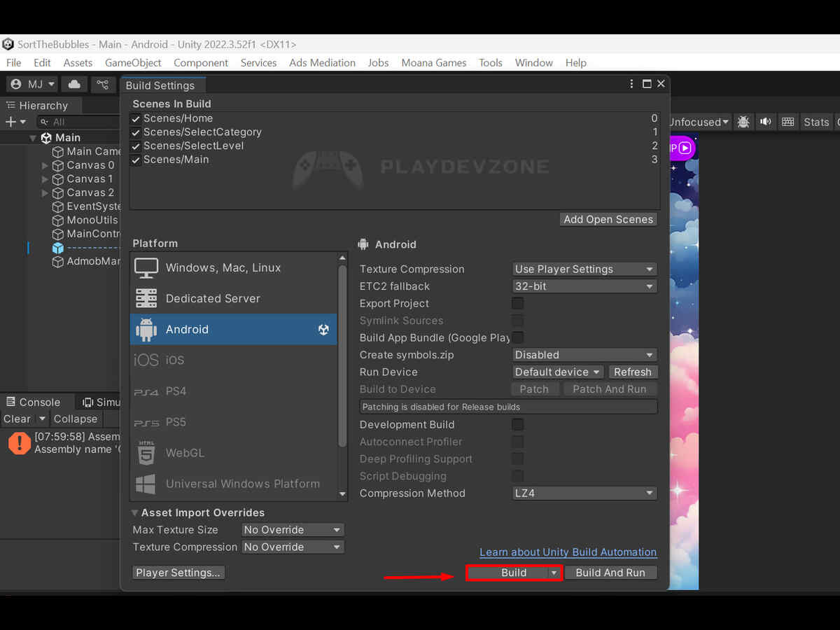Select the PS5 platform icon
Viewport: 840px width, 630px height.
click(146, 423)
